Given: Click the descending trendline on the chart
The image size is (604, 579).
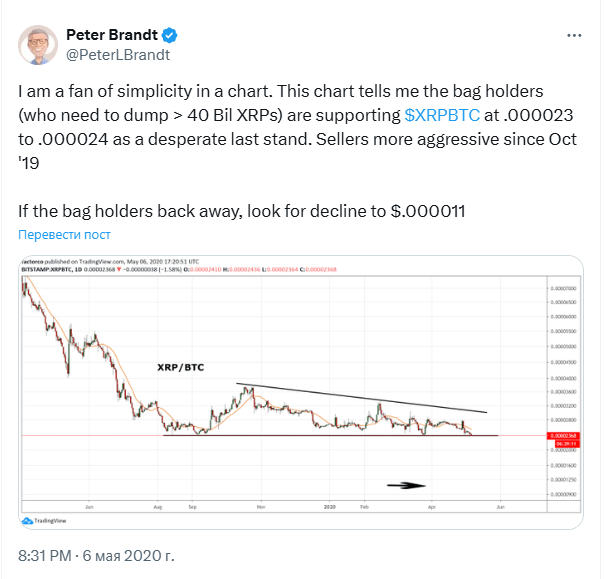Looking at the screenshot, I should (362, 398).
